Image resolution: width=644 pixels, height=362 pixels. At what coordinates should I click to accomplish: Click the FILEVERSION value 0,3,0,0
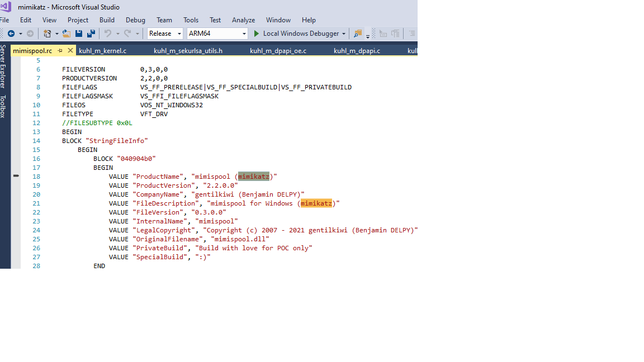coord(154,69)
